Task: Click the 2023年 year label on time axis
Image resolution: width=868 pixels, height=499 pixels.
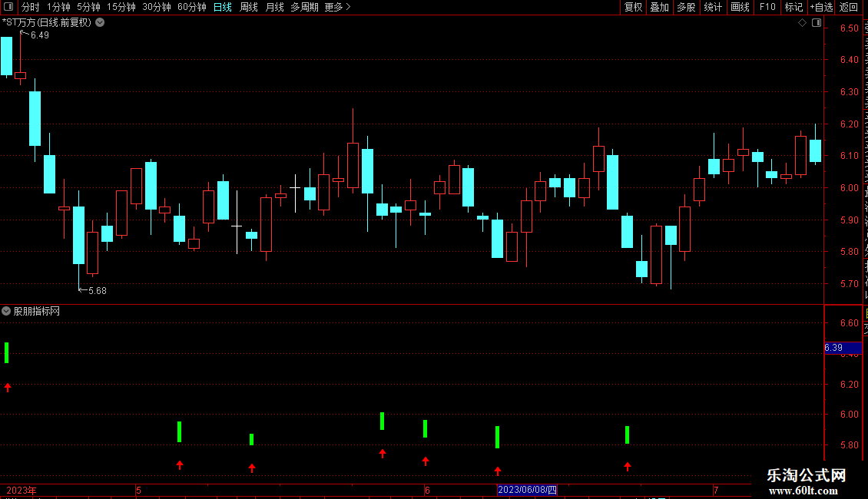Action: pos(21,490)
